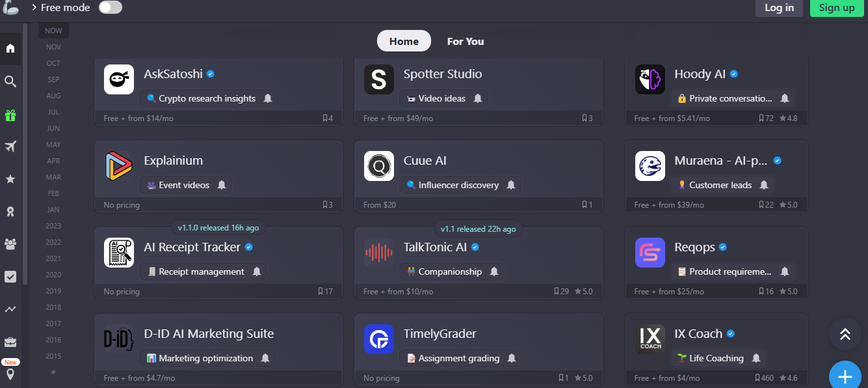Jump to 2015 in the timeline
868x388 pixels.
(53, 356)
